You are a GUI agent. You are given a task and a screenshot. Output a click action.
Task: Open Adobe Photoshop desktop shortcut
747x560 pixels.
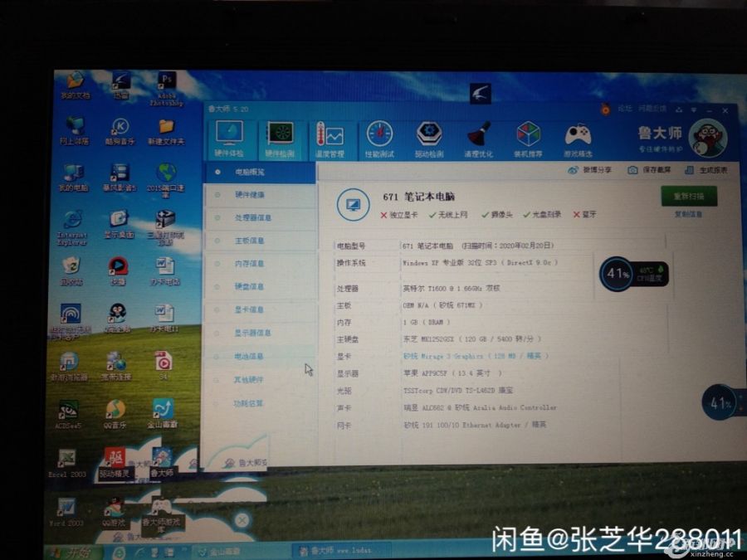tap(166, 89)
